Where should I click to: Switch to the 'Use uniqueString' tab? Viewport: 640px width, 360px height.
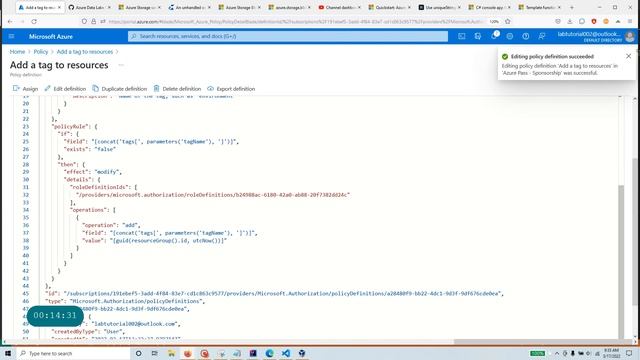click(x=440, y=7)
